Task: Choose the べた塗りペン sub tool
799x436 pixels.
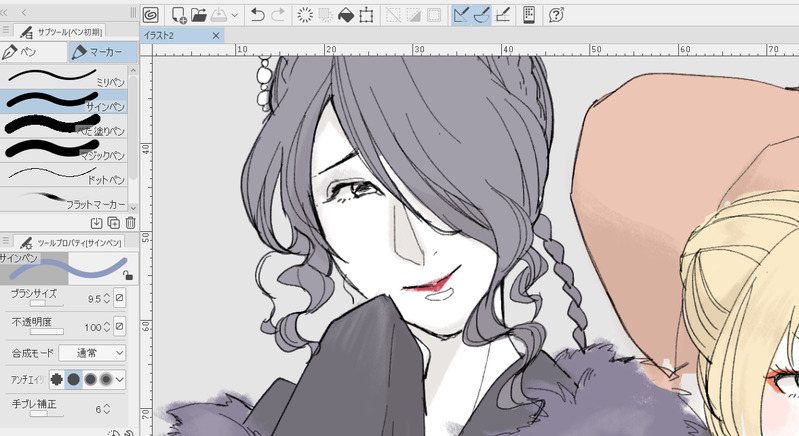Action: pyautogui.click(x=64, y=126)
